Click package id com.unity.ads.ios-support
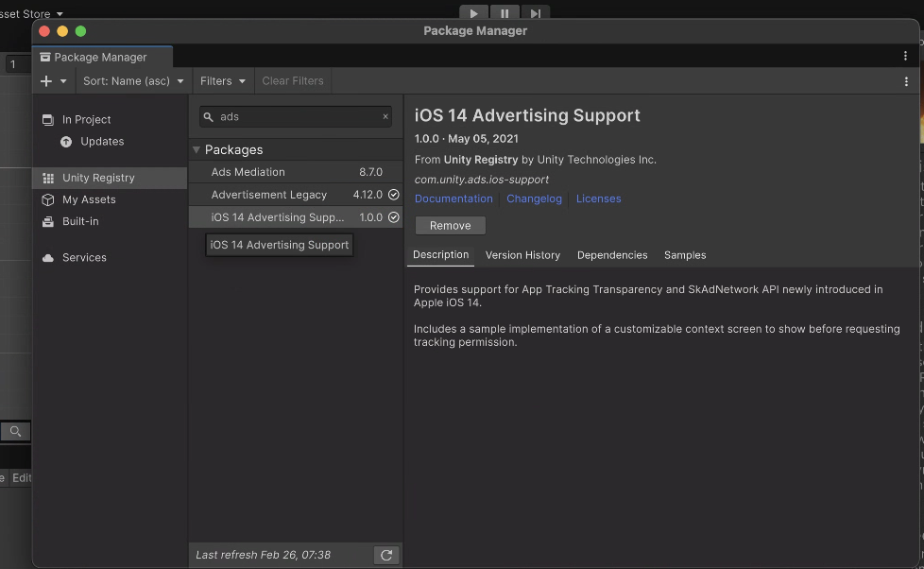Viewport: 924px width, 569px height. pos(482,180)
